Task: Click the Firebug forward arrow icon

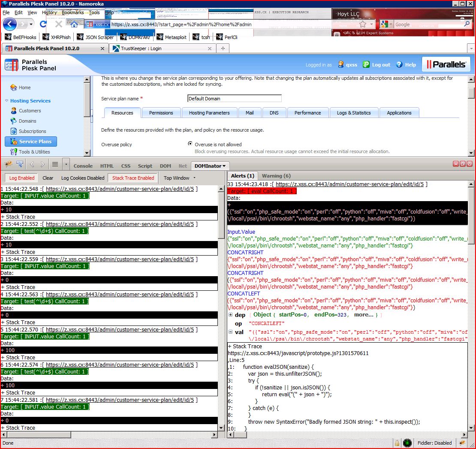Action: [x=42, y=164]
